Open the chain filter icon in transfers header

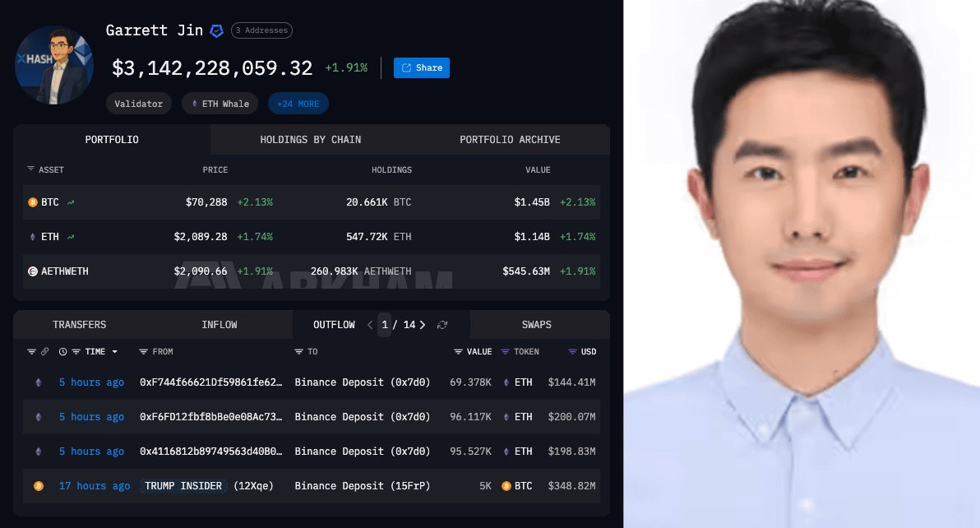(31, 352)
